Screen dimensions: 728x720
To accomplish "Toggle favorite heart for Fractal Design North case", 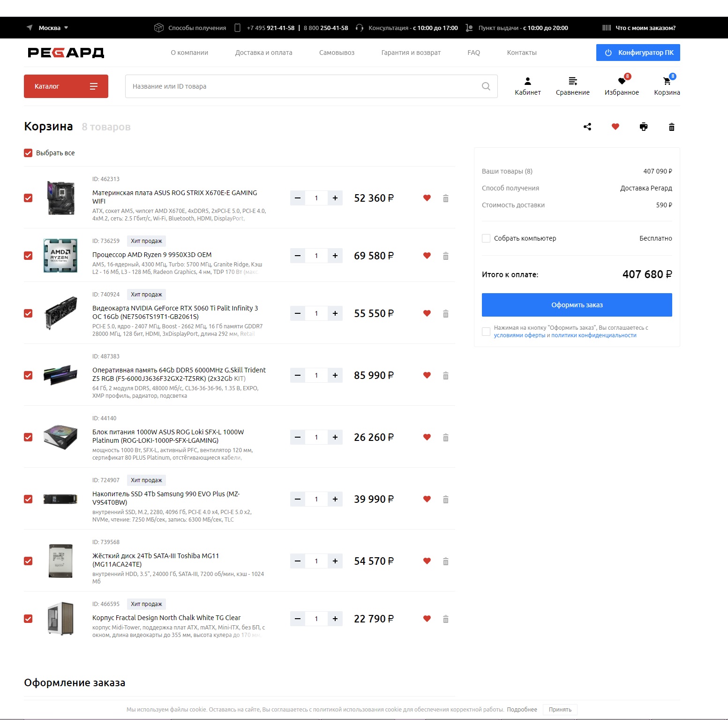I will pos(427,619).
